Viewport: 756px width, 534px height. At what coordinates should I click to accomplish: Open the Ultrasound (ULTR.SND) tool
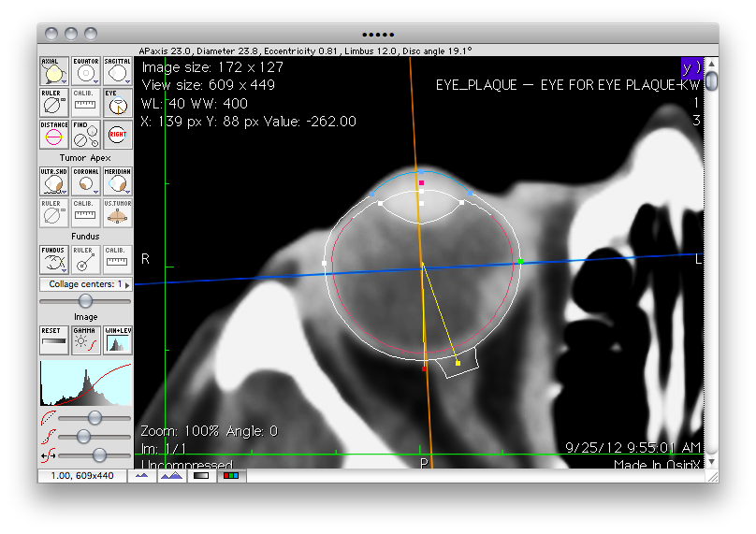(53, 181)
